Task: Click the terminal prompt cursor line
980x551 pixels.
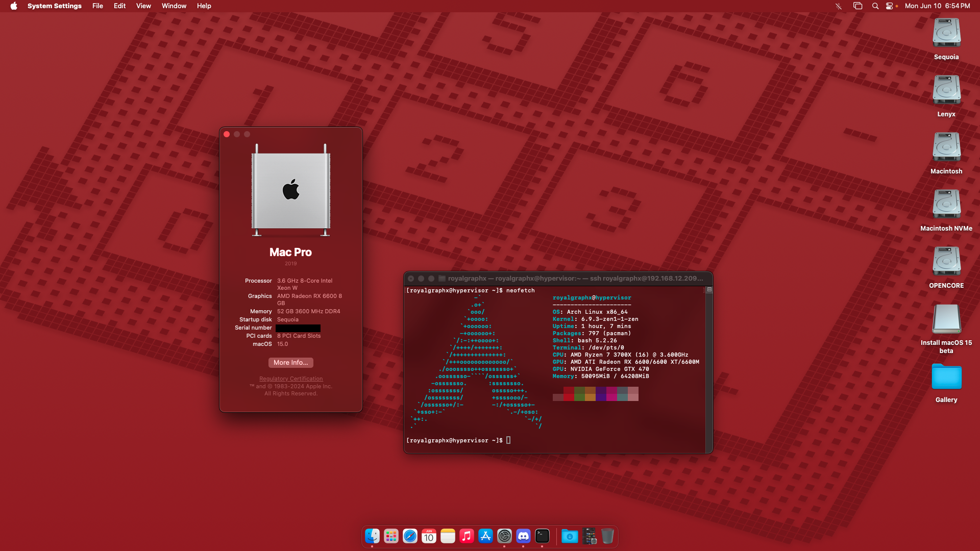Action: (458, 440)
